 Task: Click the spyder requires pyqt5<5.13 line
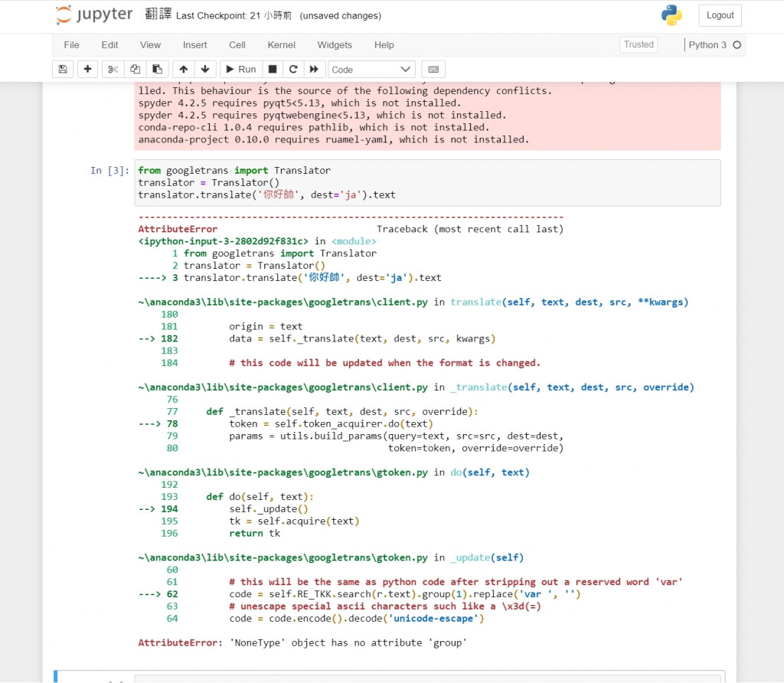click(x=299, y=103)
